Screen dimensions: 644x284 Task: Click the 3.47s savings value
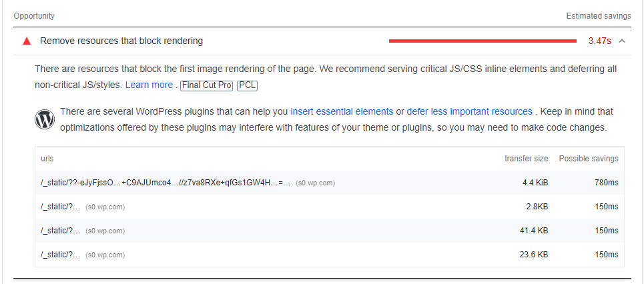tap(600, 41)
